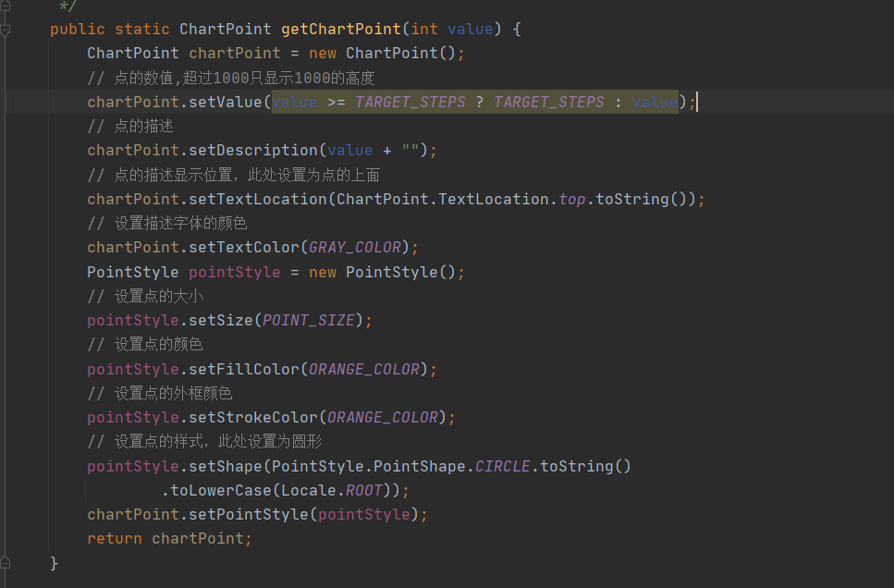The image size is (894, 588).
Task: Click the comment 设置描述字体的颜色
Action: pos(167,223)
